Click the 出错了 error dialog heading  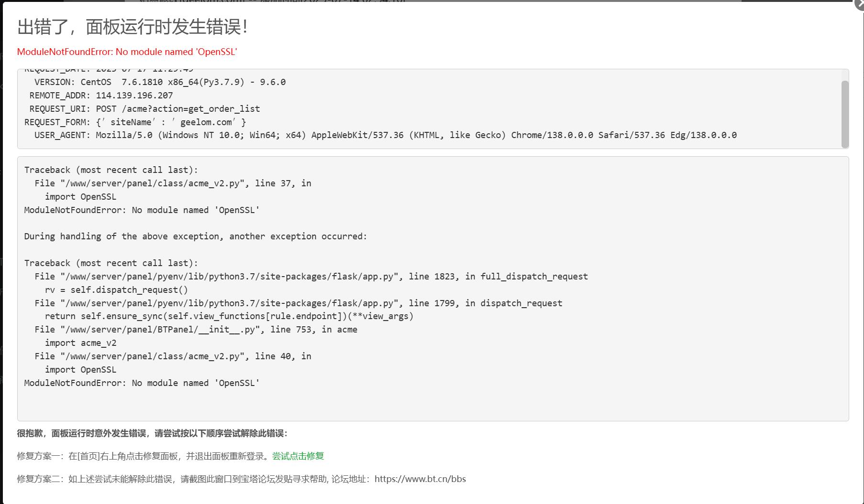coord(132,27)
